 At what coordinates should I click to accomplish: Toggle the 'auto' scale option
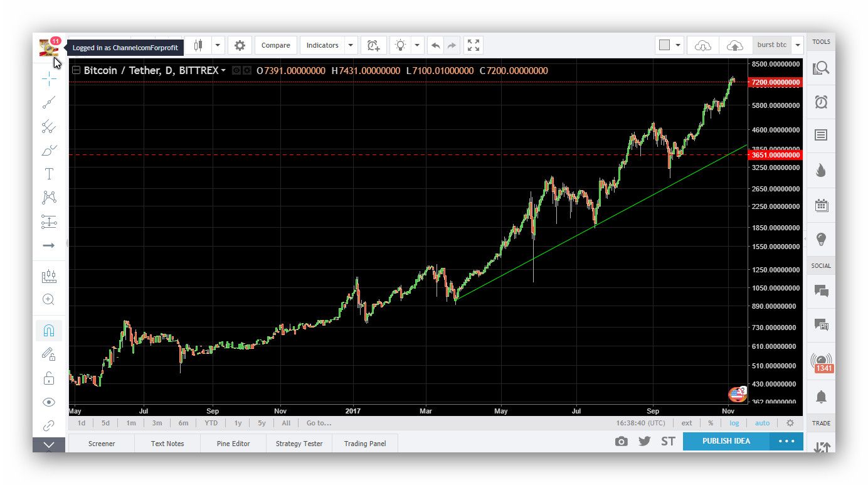[x=762, y=423]
